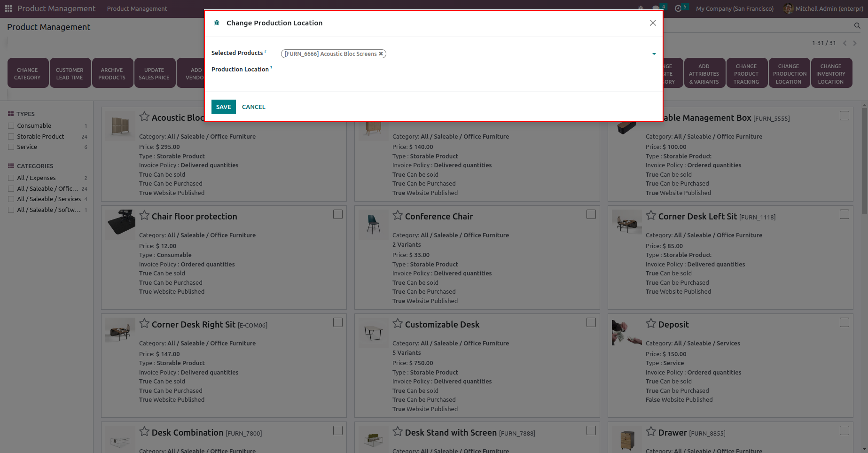
Task: Open the apps grid menu icon
Action: tap(8, 8)
